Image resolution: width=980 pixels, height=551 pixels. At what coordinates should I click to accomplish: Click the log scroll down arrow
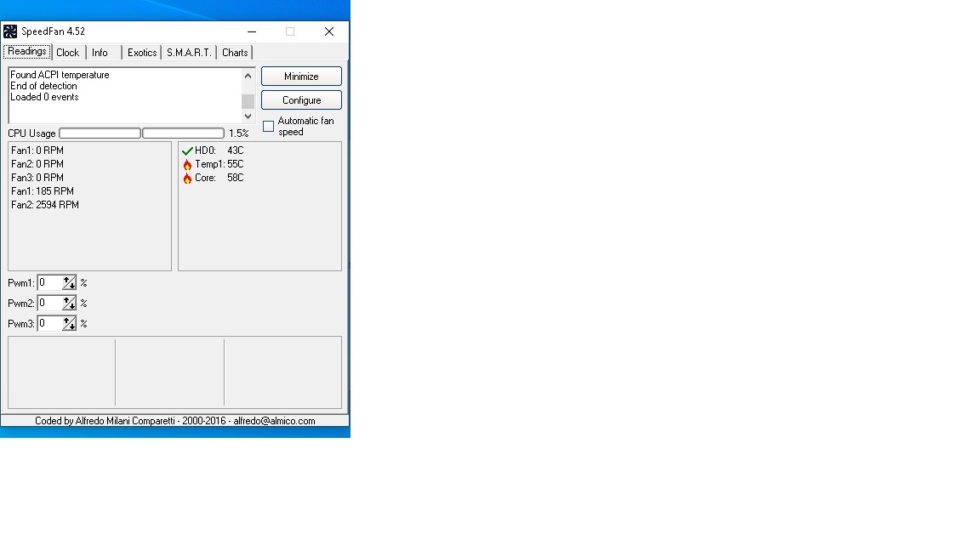point(248,116)
